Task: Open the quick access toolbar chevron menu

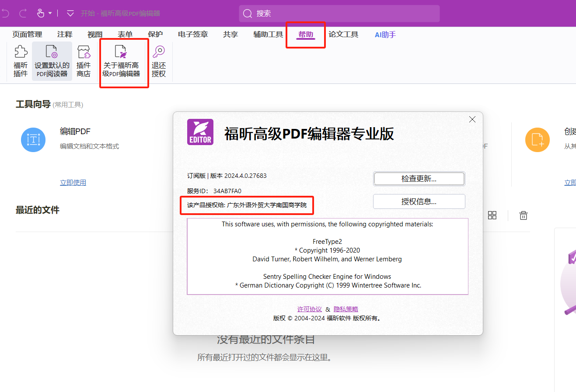Action: [70, 13]
